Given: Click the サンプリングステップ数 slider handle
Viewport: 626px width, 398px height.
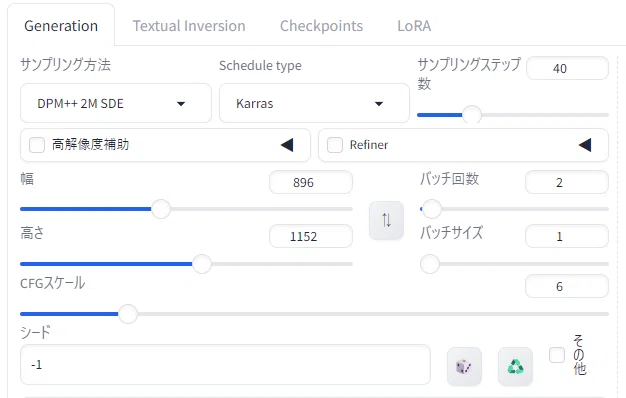Looking at the screenshot, I should pyautogui.click(x=472, y=115).
